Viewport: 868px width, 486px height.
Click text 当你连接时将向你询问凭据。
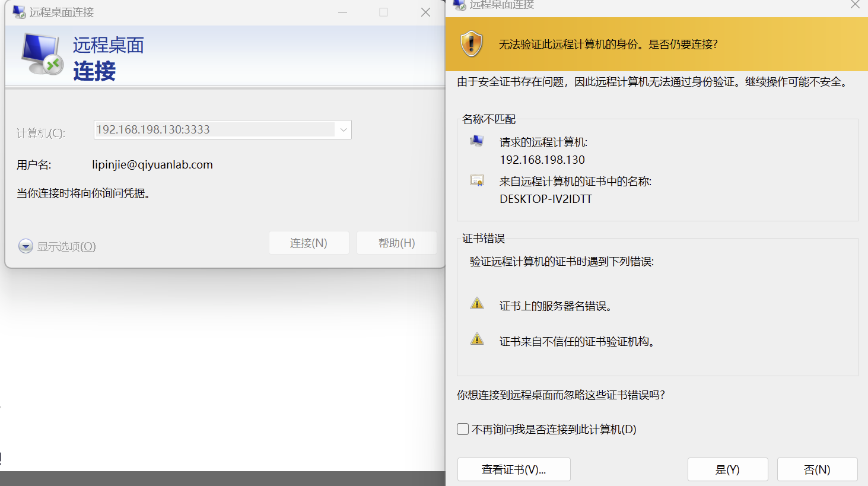84,193
